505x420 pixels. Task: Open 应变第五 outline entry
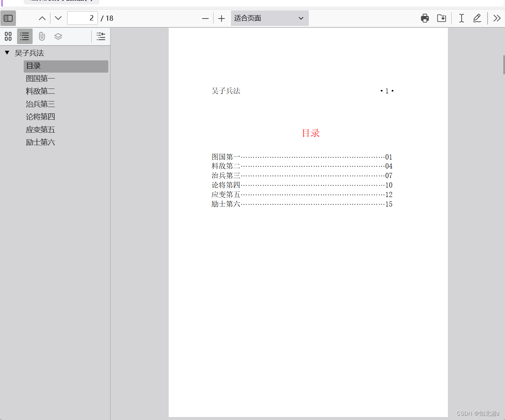point(40,130)
